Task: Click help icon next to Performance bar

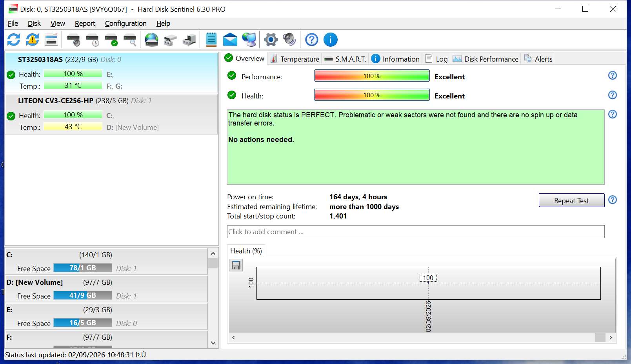Action: 612,75
